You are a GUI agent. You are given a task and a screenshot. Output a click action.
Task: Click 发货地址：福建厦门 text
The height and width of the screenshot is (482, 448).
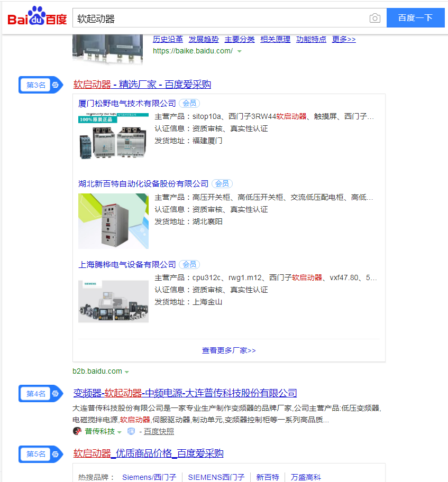188,141
